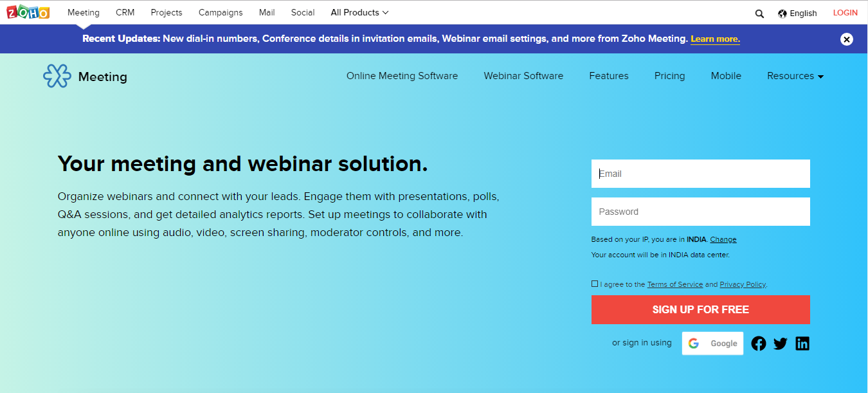Click the Change country link

(723, 239)
